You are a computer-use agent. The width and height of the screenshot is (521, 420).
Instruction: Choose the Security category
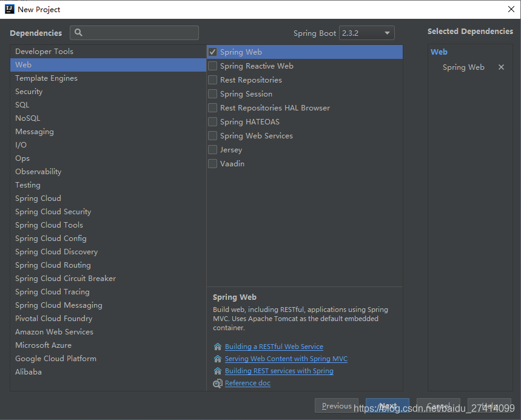(x=109, y=92)
